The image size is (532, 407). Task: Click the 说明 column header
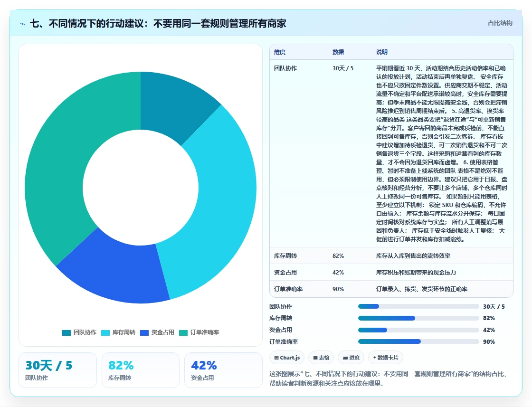point(382,52)
